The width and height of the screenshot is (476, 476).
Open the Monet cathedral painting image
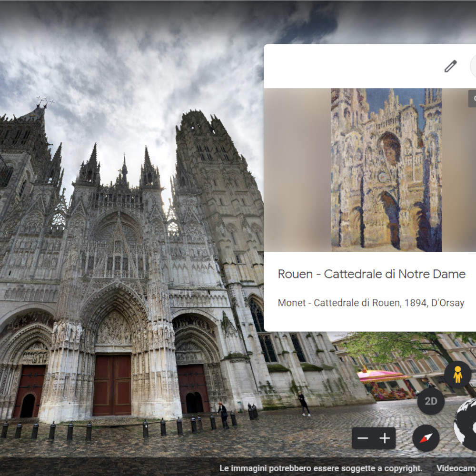386,170
